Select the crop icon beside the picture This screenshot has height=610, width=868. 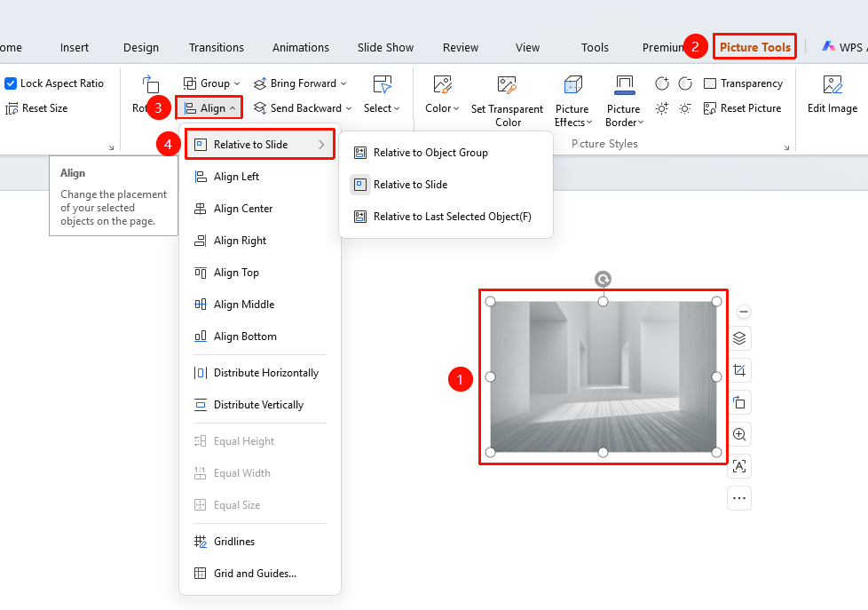739,370
